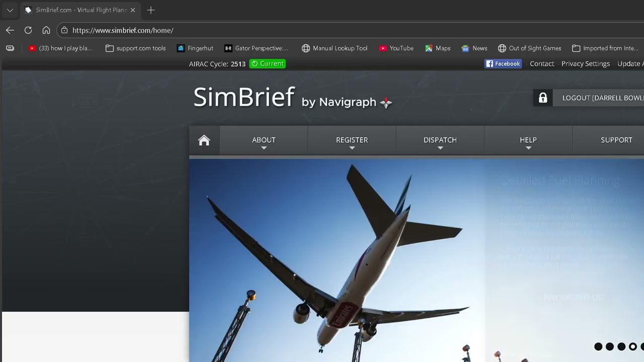Open the Contact link
Image resolution: width=644 pixels, height=362 pixels.
click(x=542, y=64)
